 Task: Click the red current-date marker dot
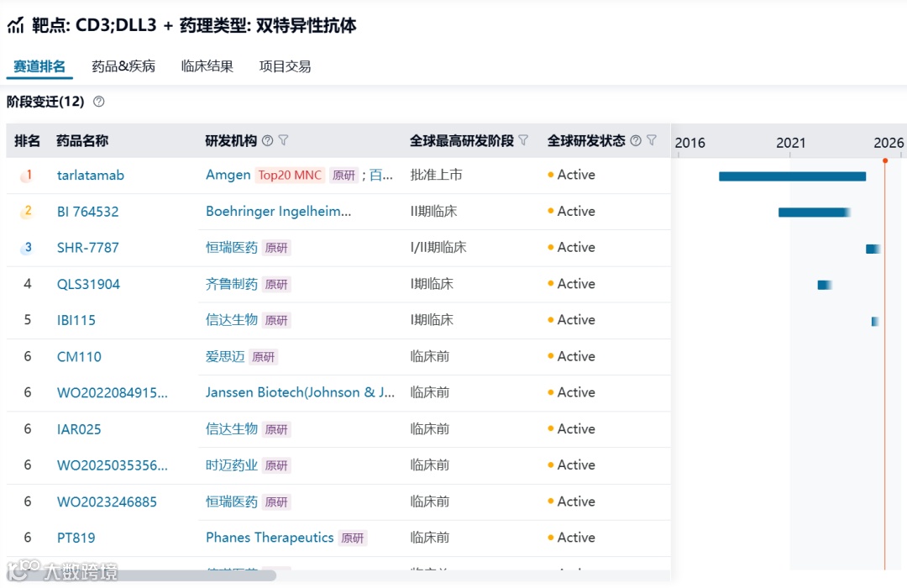click(x=885, y=160)
